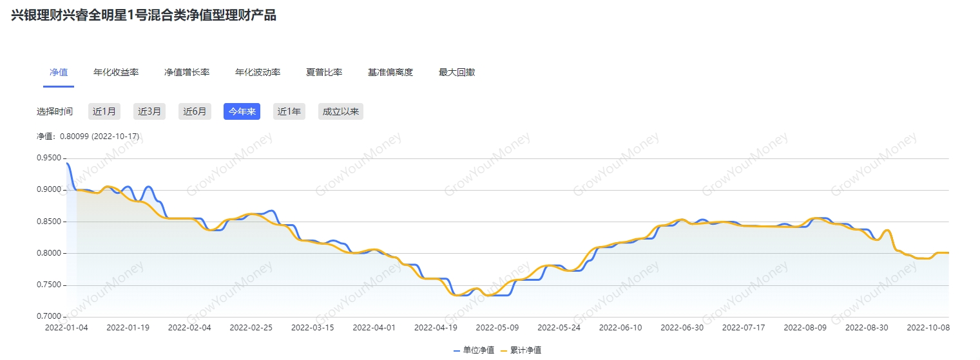Open the 最大回撤 tab

[457, 72]
